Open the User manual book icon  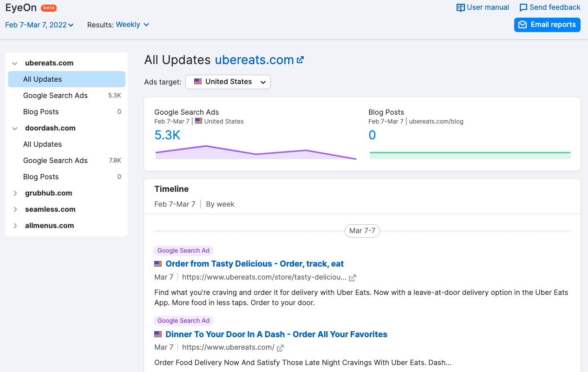coord(461,7)
